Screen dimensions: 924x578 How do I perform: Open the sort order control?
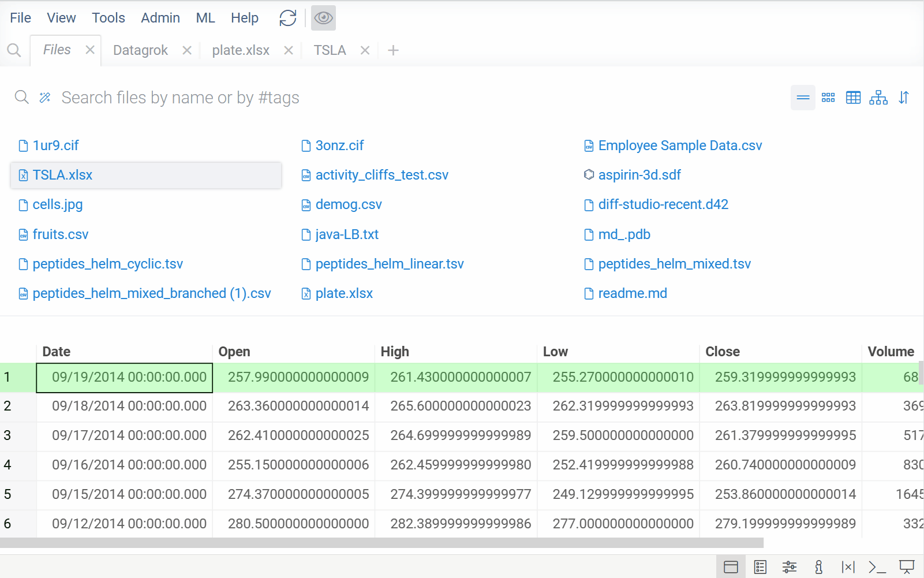click(903, 98)
